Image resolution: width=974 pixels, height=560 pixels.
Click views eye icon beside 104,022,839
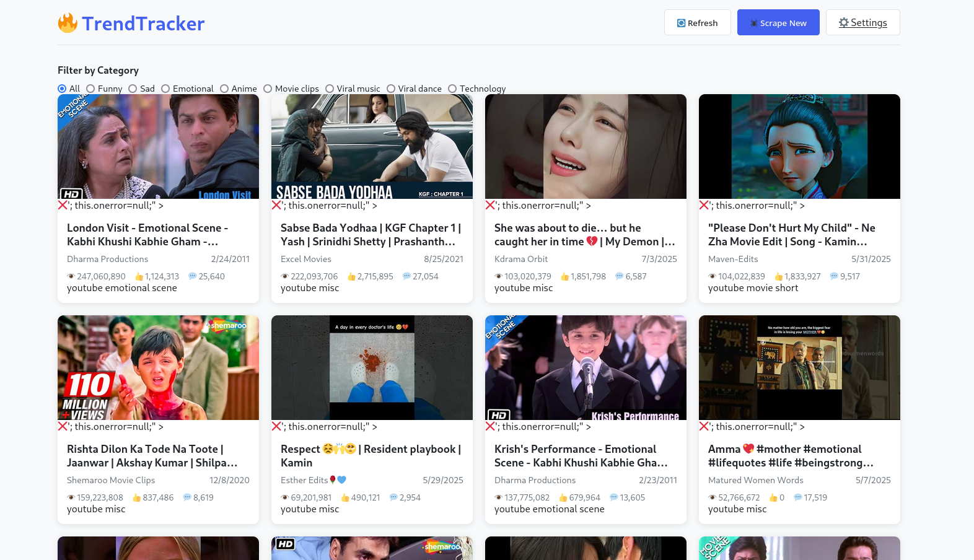click(x=713, y=276)
